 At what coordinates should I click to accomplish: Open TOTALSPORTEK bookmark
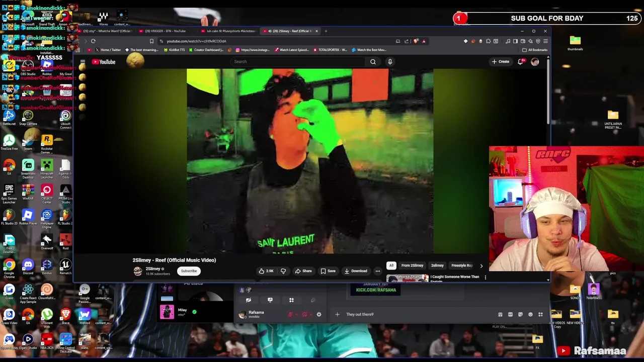tap(330, 50)
